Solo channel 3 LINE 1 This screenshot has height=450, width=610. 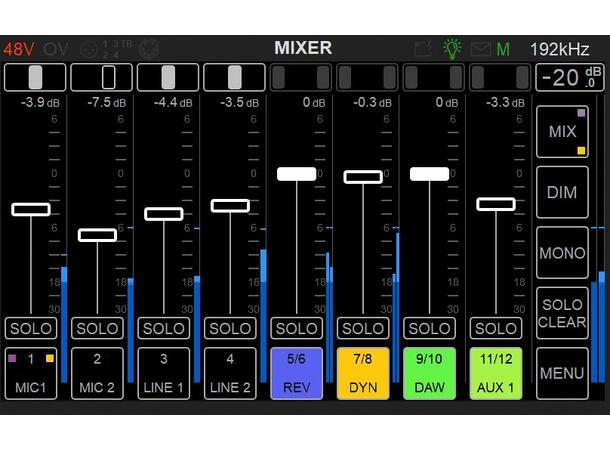coord(164,329)
